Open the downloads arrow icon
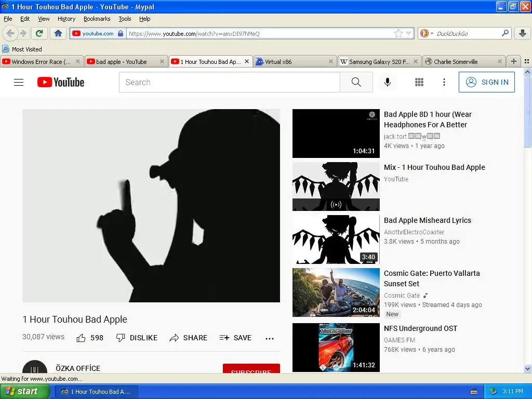The image size is (532, 399). click(523, 33)
